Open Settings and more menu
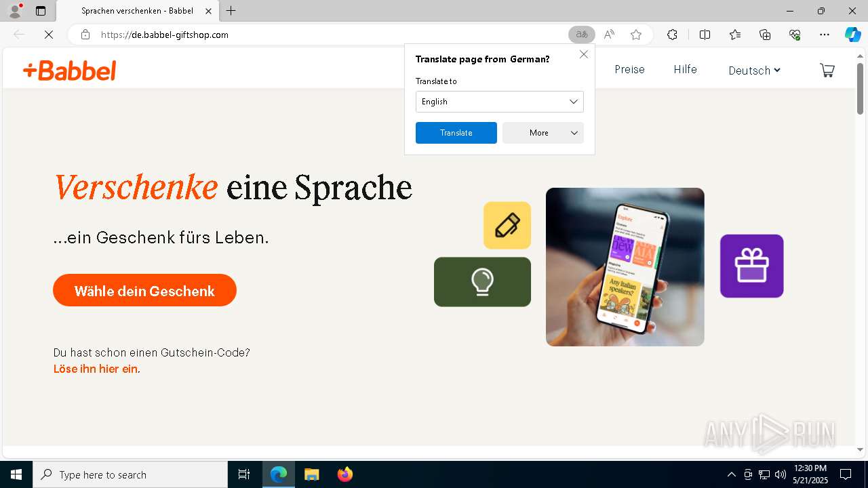The width and height of the screenshot is (868, 488). pyautogui.click(x=825, y=35)
